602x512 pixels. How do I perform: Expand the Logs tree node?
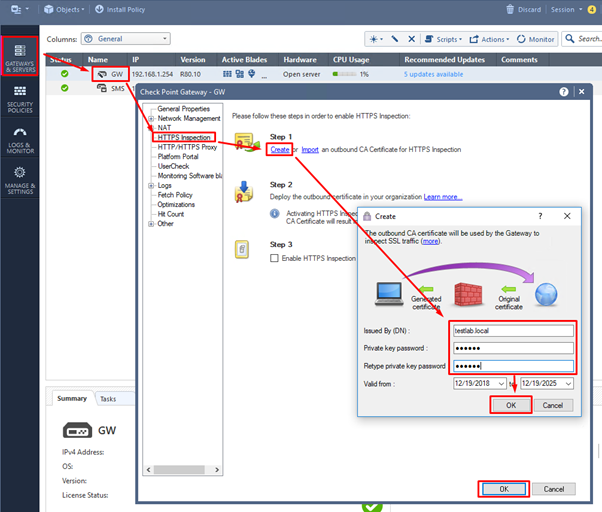151,185
